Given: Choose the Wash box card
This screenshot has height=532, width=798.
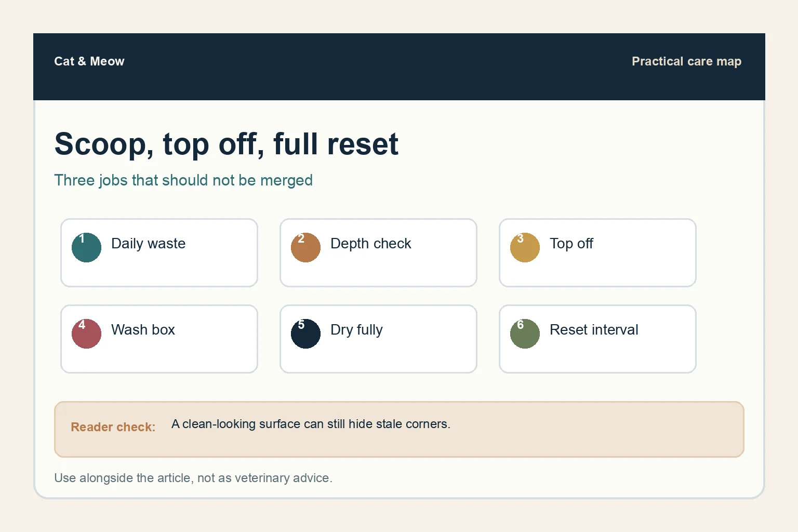Looking at the screenshot, I should [159, 339].
